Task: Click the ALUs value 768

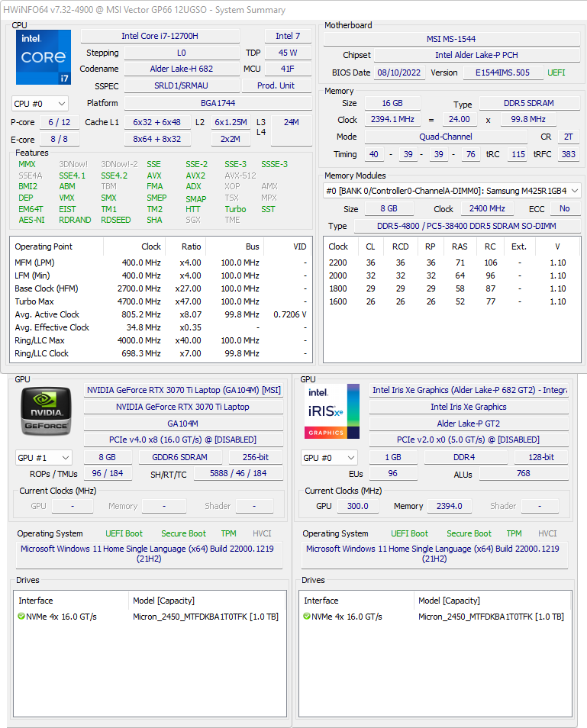Action: pos(524,473)
